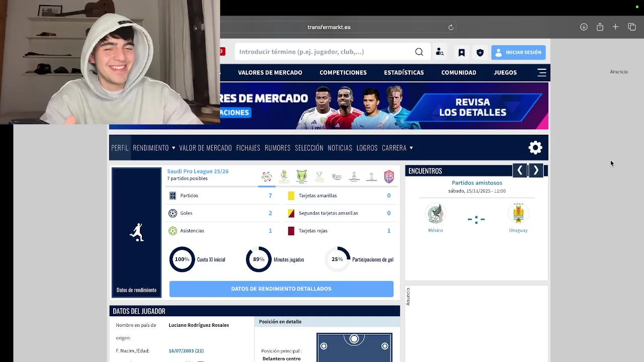
Task: Open Competiciones menu
Action: tap(343, 72)
